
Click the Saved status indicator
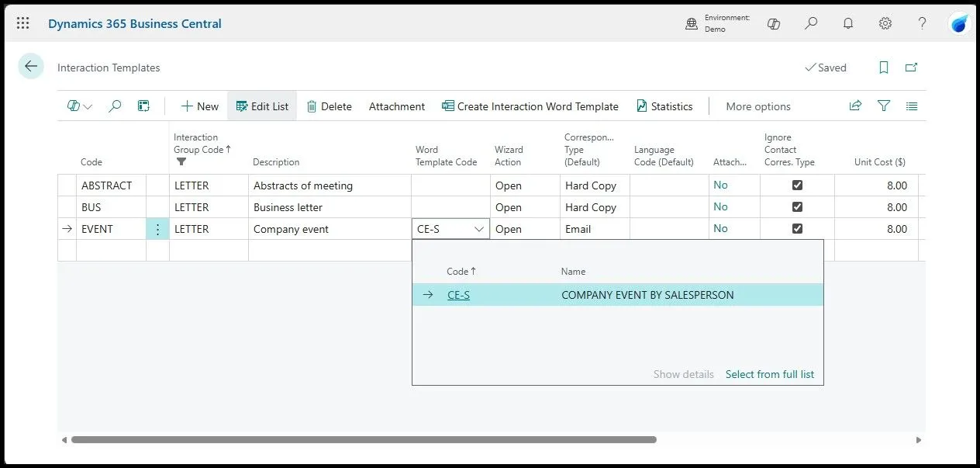click(826, 68)
